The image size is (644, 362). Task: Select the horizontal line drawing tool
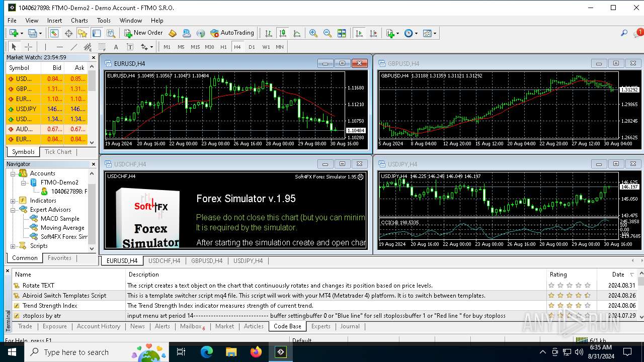point(60,47)
